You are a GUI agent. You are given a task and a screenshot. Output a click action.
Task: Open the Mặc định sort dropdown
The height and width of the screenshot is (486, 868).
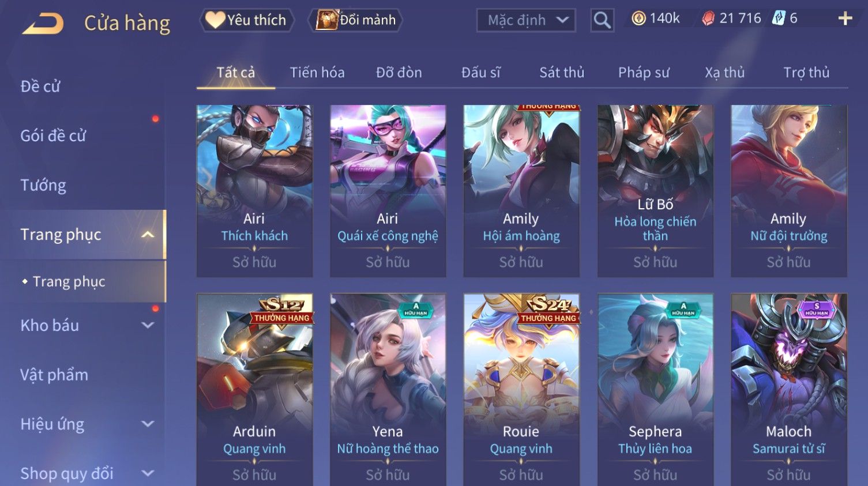click(x=526, y=21)
